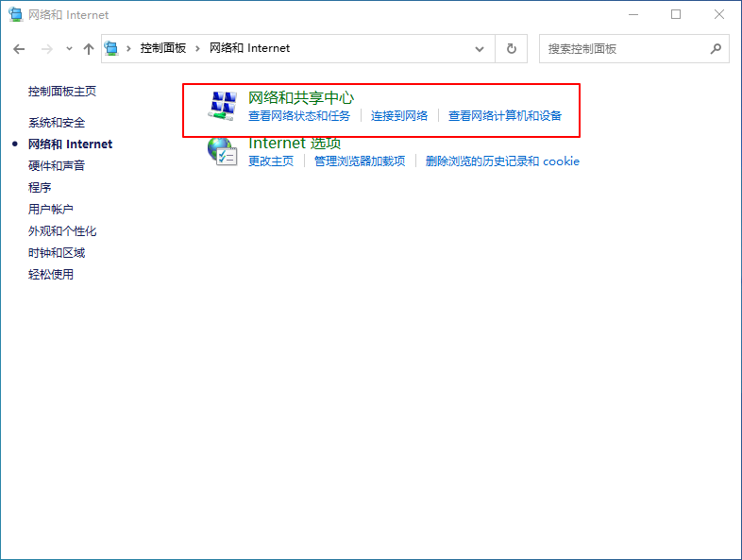Expand the address bar history dropdown
742x560 pixels.
[x=480, y=48]
